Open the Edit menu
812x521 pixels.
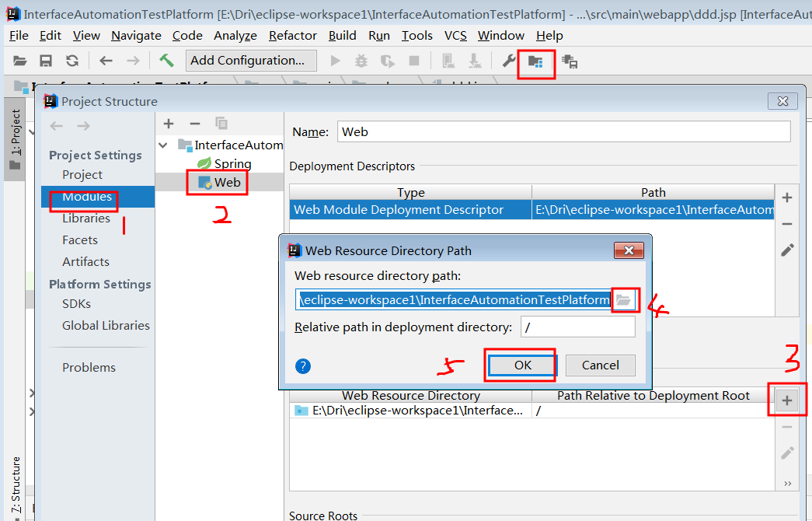(51, 35)
